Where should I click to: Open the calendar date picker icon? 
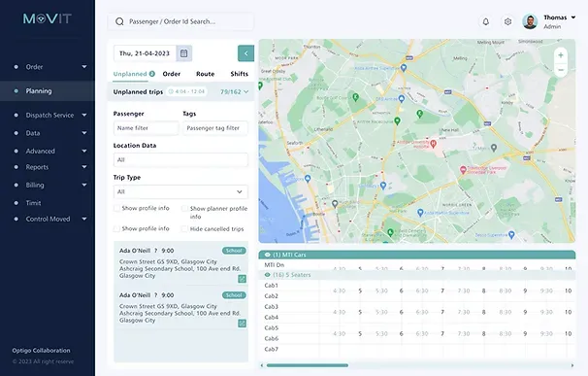[x=183, y=53]
